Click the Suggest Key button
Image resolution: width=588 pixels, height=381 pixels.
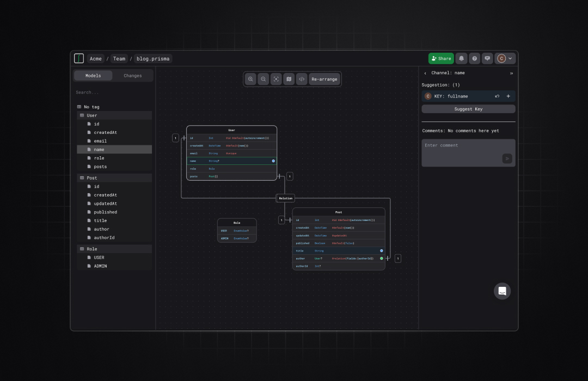pyautogui.click(x=468, y=109)
